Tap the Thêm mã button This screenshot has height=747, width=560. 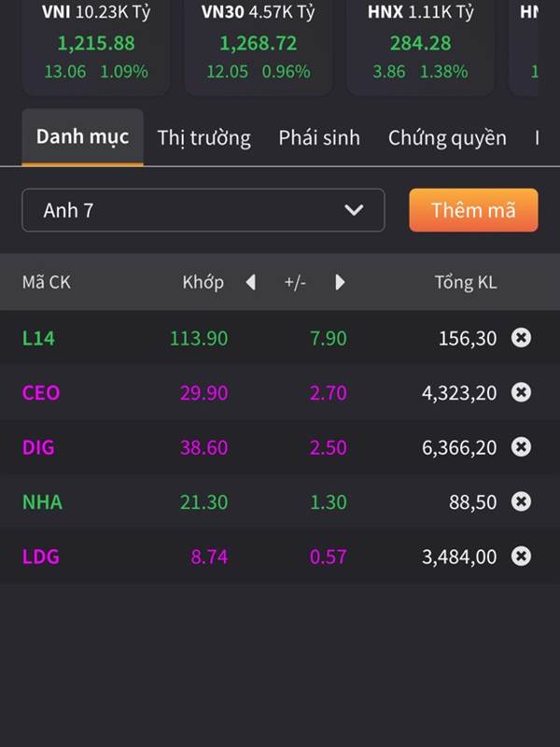click(473, 210)
